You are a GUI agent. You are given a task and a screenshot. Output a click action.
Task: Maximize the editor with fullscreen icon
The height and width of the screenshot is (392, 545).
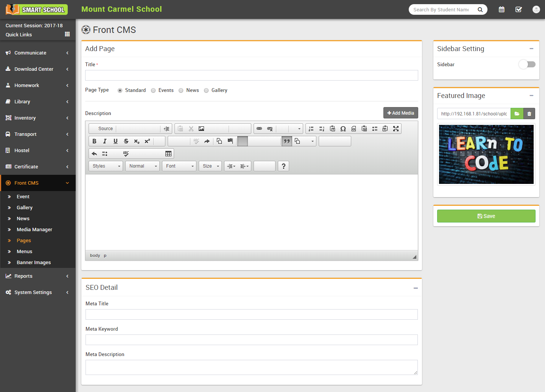click(396, 129)
